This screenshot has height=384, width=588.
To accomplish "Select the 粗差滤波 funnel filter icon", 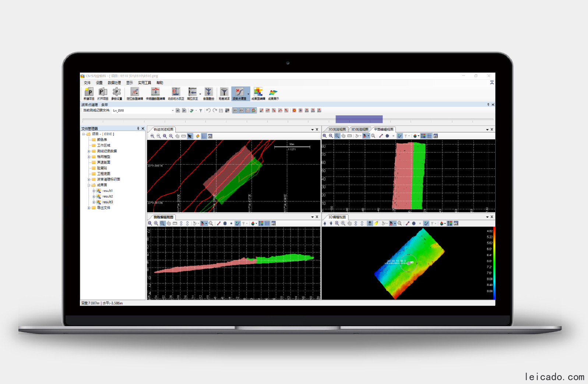I will click(224, 93).
